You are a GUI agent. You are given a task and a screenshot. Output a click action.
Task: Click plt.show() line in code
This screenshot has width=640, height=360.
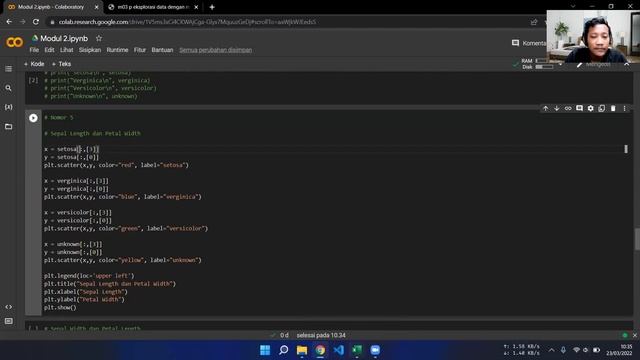60,307
